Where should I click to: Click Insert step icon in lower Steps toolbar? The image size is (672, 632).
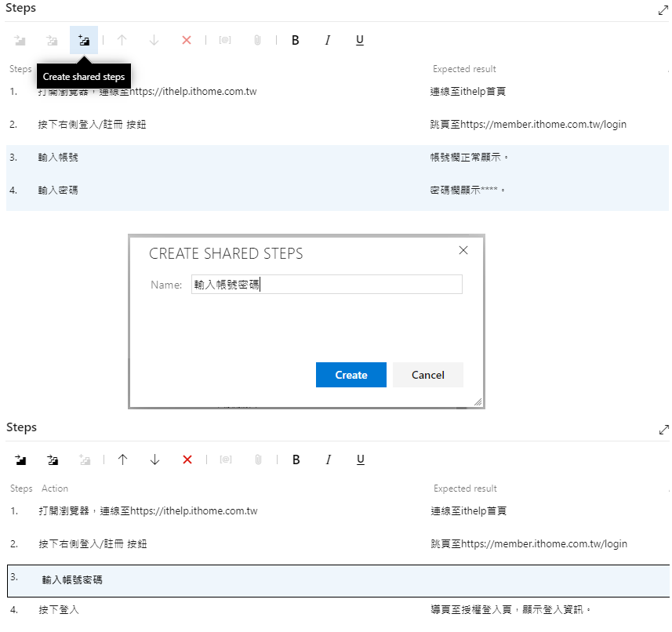pos(20,459)
